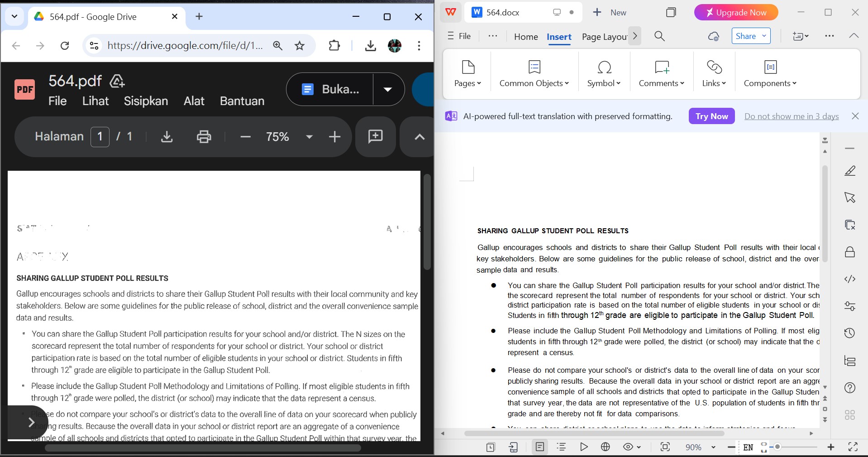Open the WPS search magnifier icon
The image size is (868, 457).
coord(659,36)
